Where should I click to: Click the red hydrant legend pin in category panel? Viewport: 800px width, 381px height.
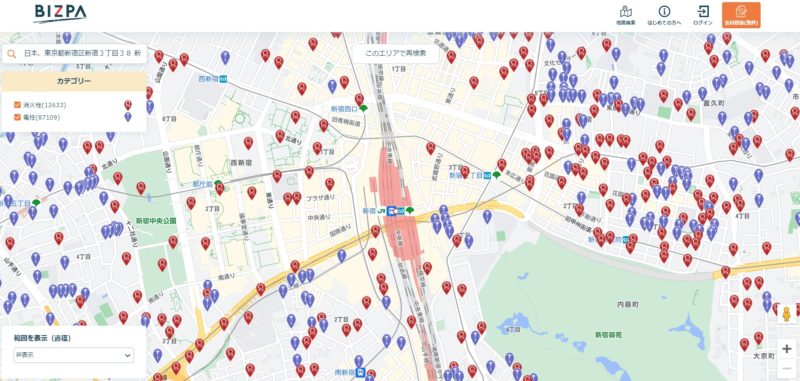coord(128,105)
